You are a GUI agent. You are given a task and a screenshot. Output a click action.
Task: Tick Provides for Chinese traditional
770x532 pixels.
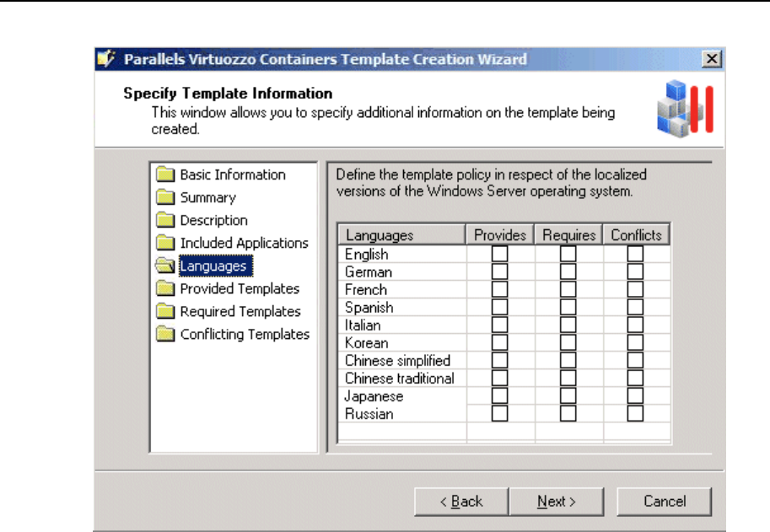tap(499, 378)
